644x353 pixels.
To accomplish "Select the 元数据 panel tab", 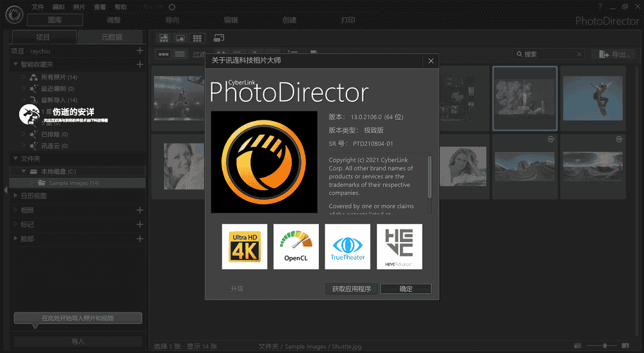I will [x=111, y=37].
